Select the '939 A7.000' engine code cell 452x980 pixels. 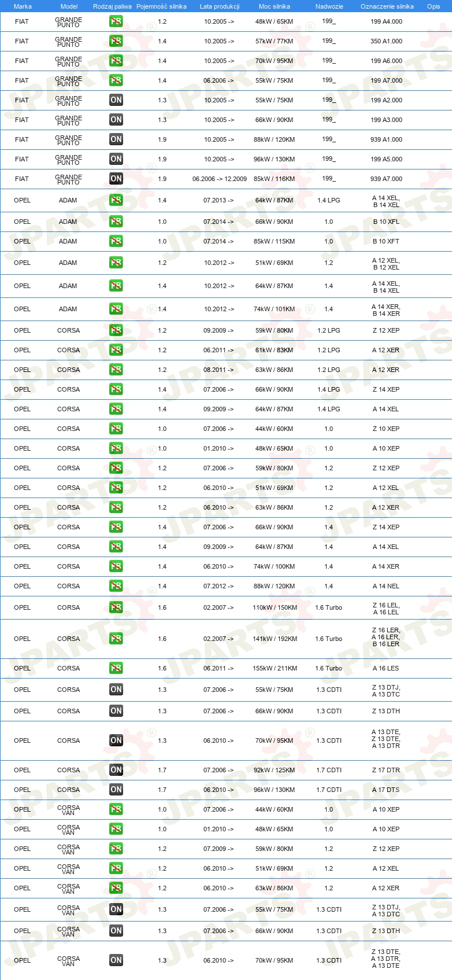point(387,179)
